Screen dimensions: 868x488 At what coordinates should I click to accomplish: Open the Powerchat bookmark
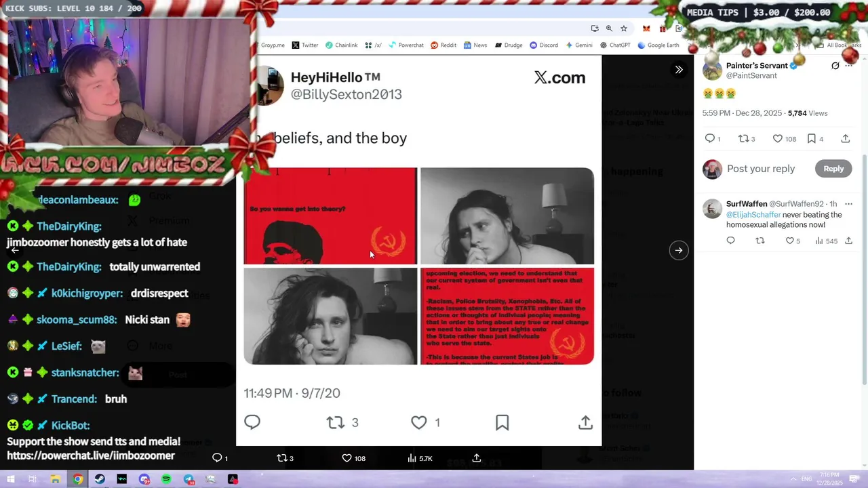click(x=406, y=45)
